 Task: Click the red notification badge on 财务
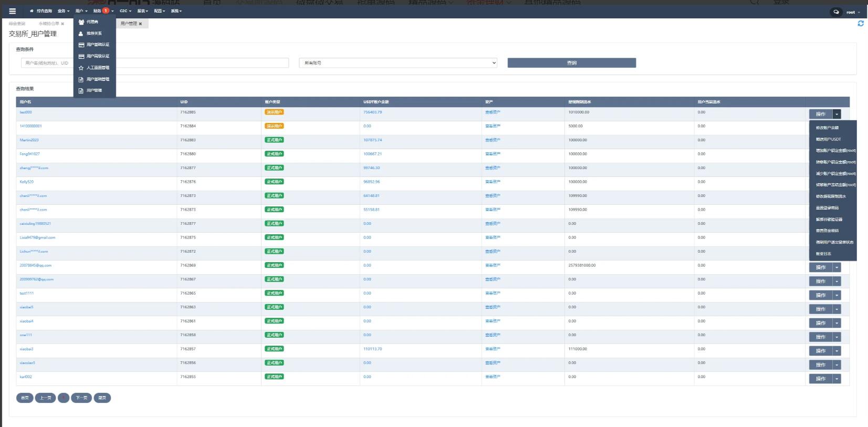106,11
